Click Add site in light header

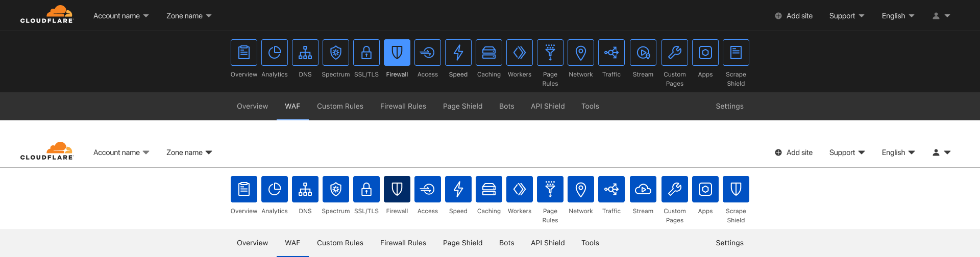794,152
